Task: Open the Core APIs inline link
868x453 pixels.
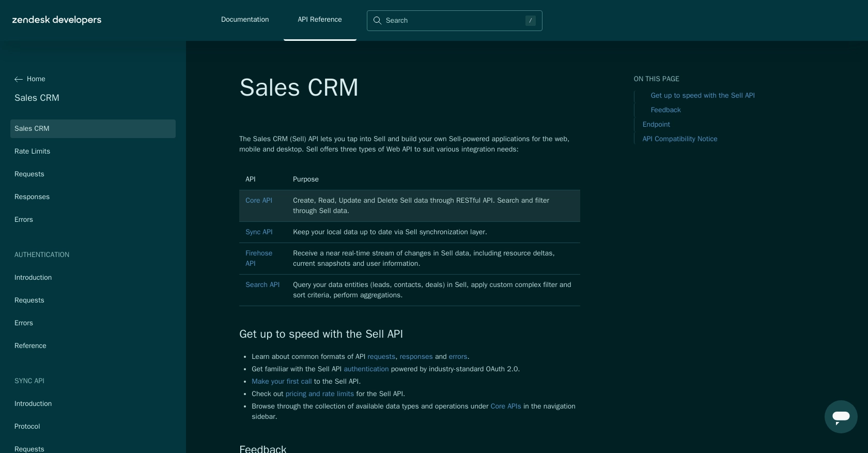Action: point(506,406)
